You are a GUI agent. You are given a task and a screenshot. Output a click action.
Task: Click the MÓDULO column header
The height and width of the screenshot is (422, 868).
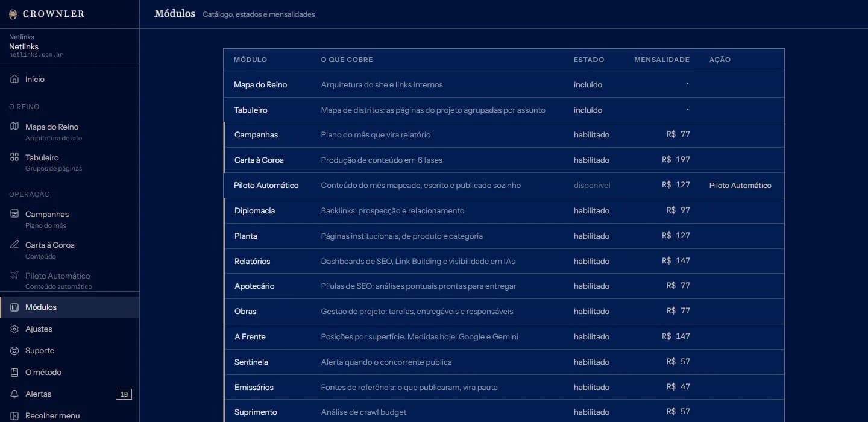[250, 60]
